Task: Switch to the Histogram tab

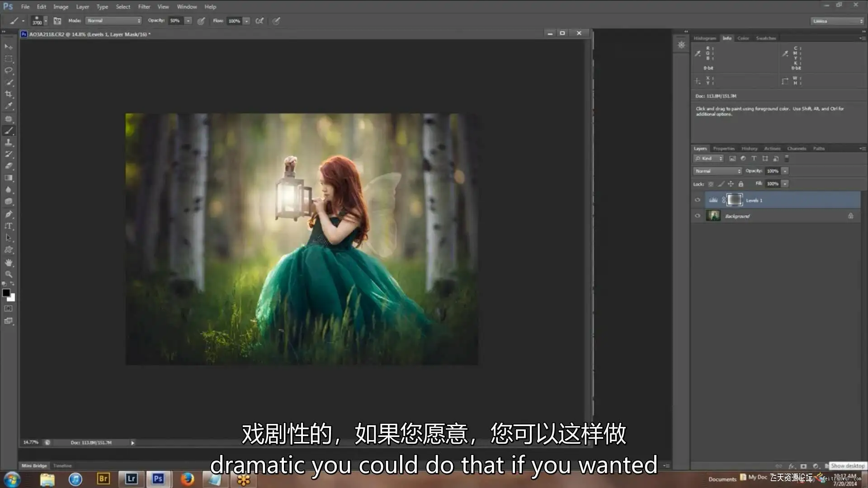Action: pos(704,38)
